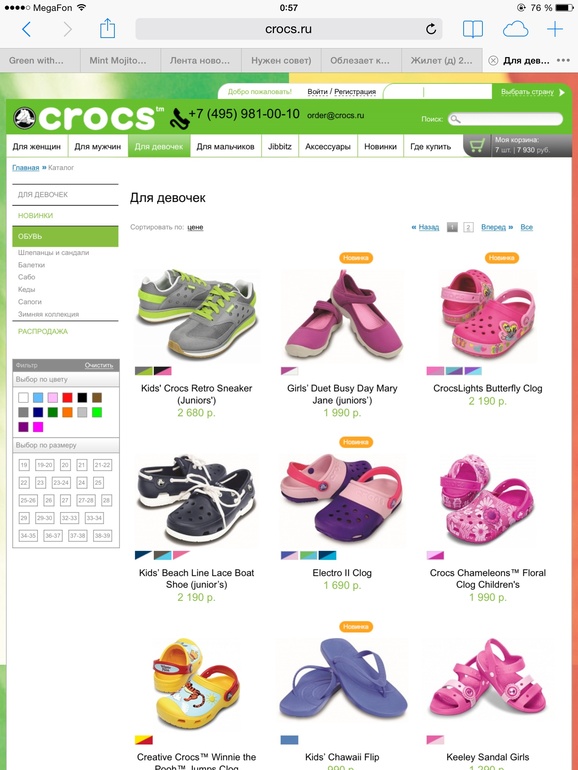Select size 38-39 filter box

click(x=103, y=535)
